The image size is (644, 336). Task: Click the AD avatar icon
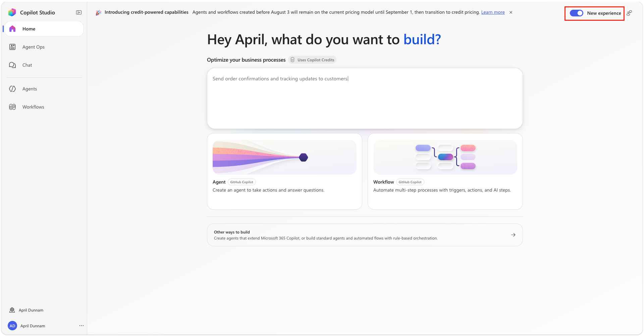click(x=12, y=326)
